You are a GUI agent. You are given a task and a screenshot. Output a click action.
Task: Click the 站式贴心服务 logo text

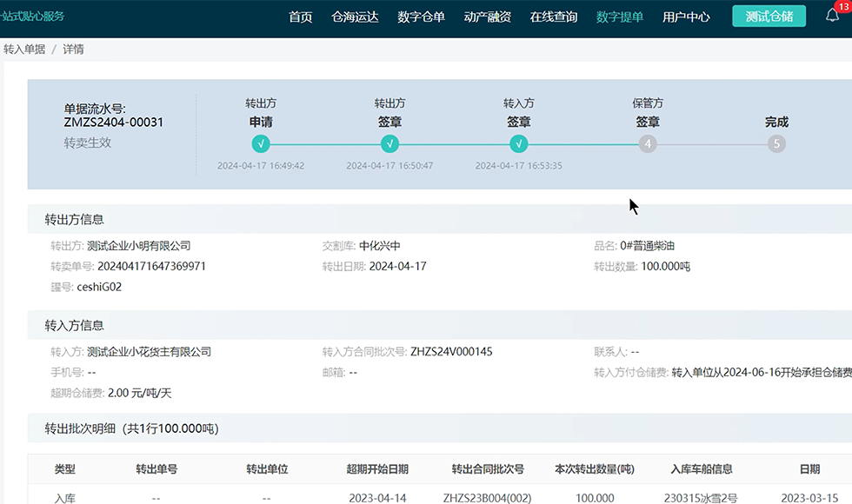[x=33, y=17]
